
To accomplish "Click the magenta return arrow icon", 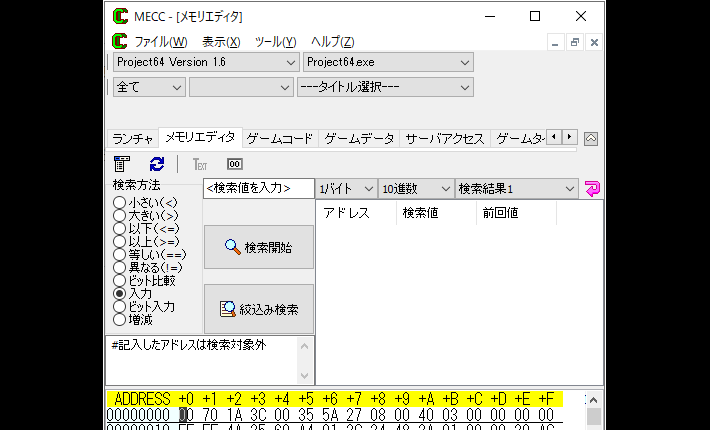I will 593,188.
